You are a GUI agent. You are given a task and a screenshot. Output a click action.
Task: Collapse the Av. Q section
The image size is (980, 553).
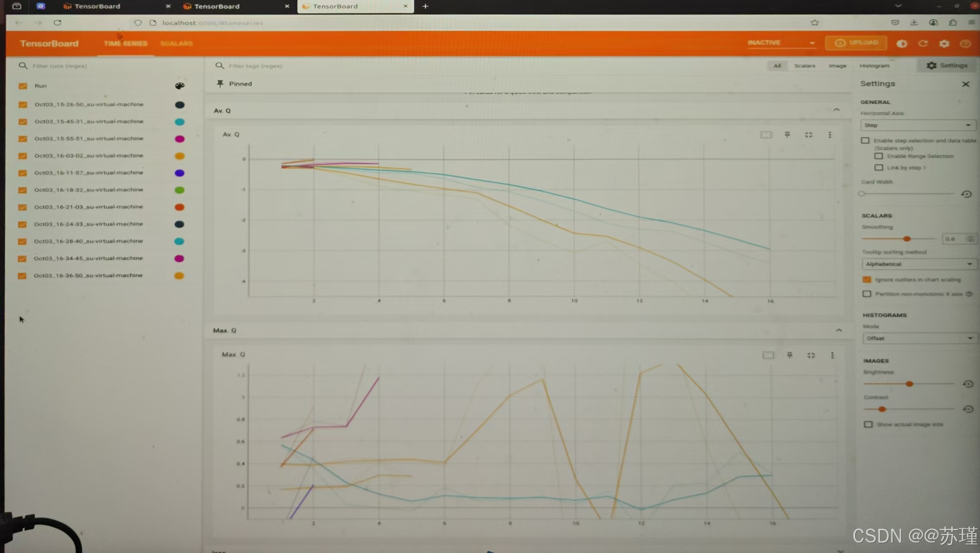pos(836,110)
